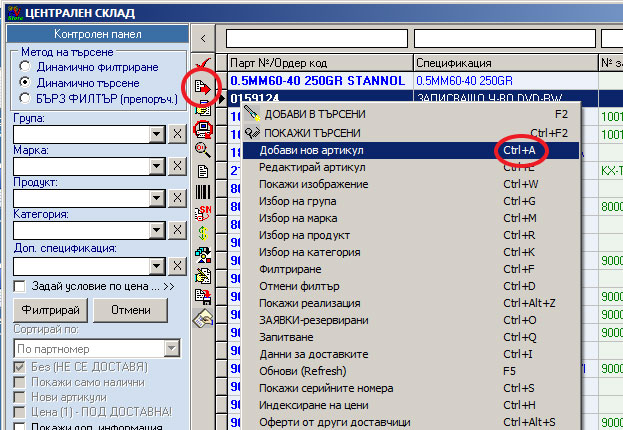Click search field above Парт №/Ордер код
The image size is (623, 430).
pos(317,39)
